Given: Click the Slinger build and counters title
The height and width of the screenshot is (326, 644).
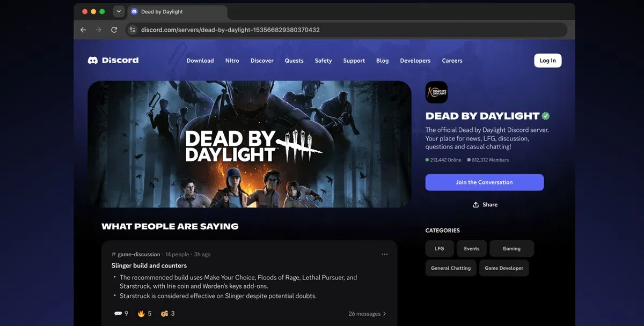Looking at the screenshot, I should click(149, 265).
